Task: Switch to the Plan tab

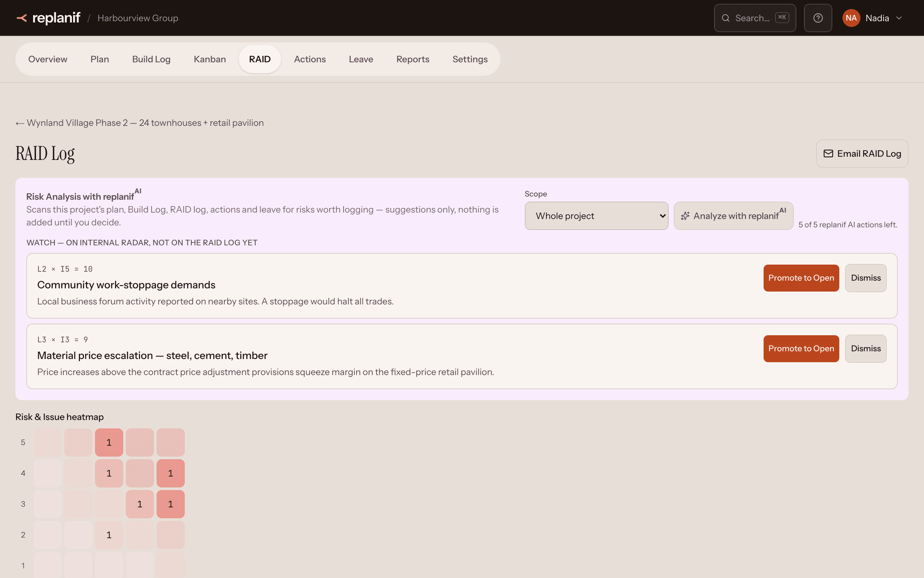Action: [100, 59]
